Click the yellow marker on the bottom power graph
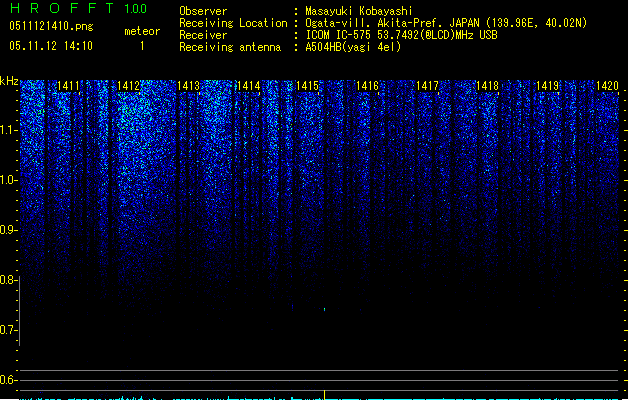The image size is (629, 400). point(324,395)
